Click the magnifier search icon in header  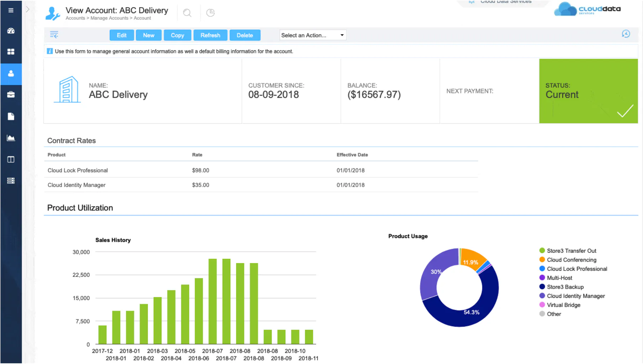point(187,13)
